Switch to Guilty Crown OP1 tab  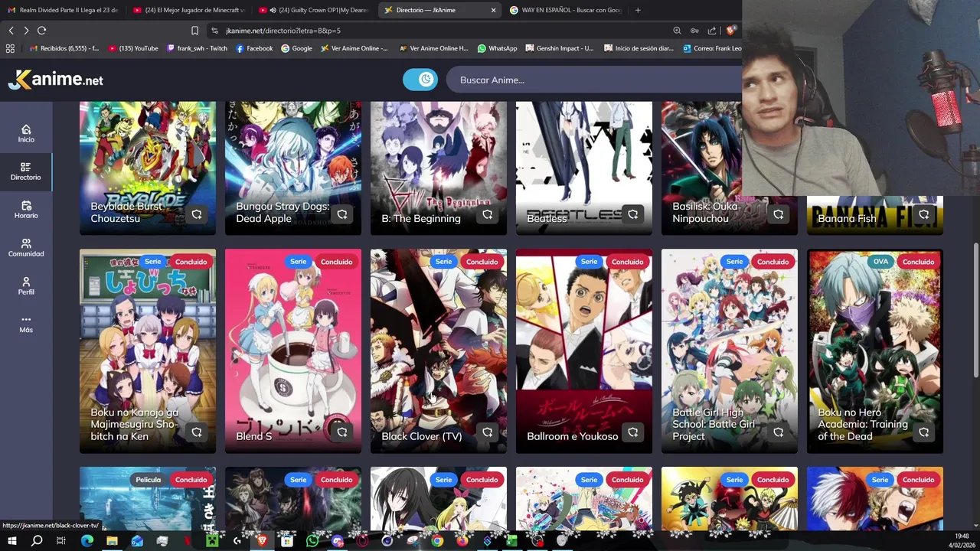[x=314, y=10]
